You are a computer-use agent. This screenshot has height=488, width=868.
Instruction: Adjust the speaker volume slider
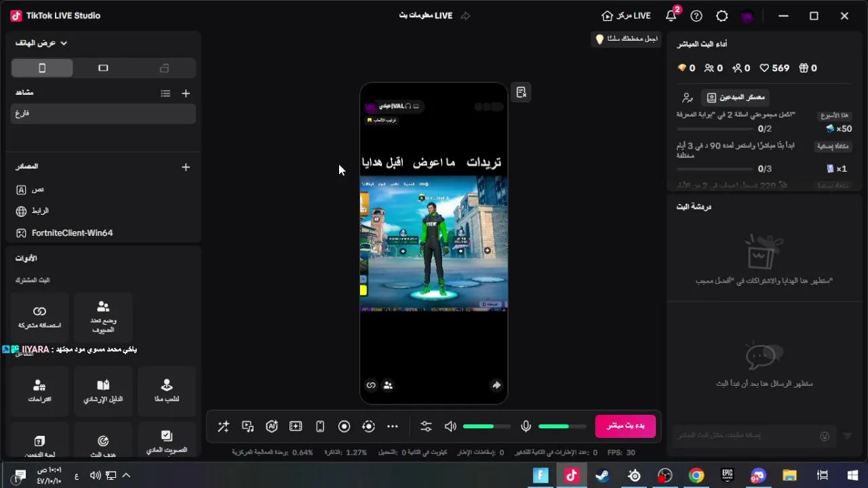pyautogui.click(x=487, y=426)
